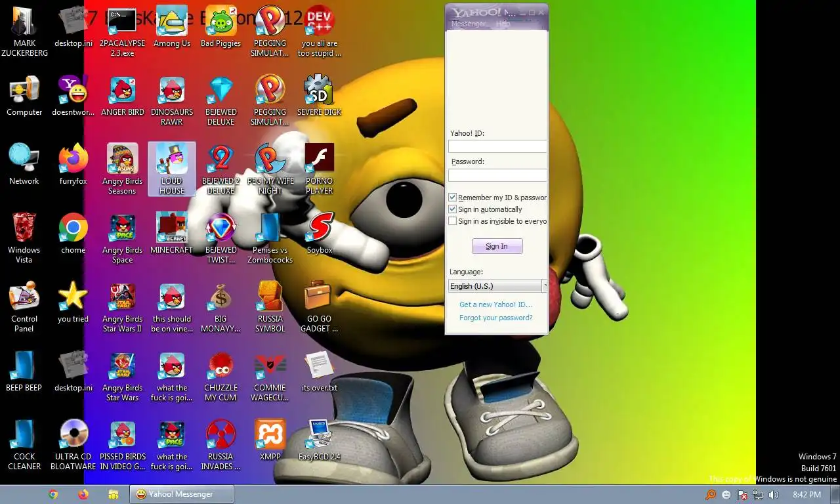Click Get a new Yahoo! ID link
Viewport: 840px width, 504px height.
[x=496, y=304]
